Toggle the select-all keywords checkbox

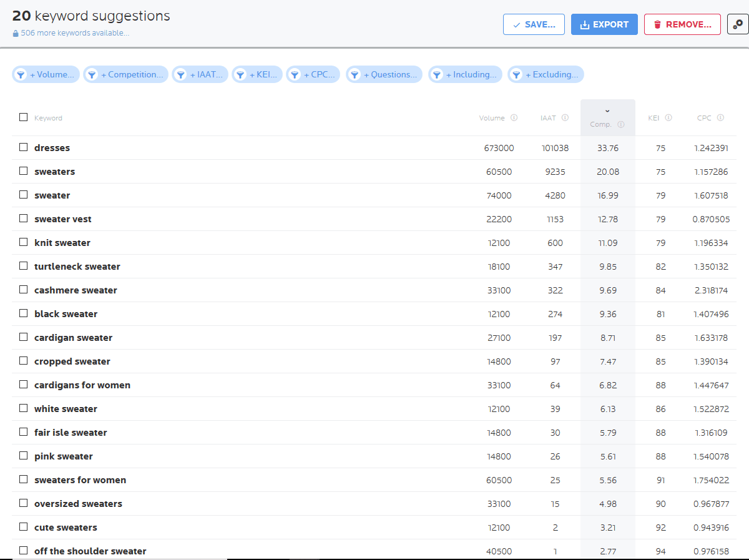[23, 117]
